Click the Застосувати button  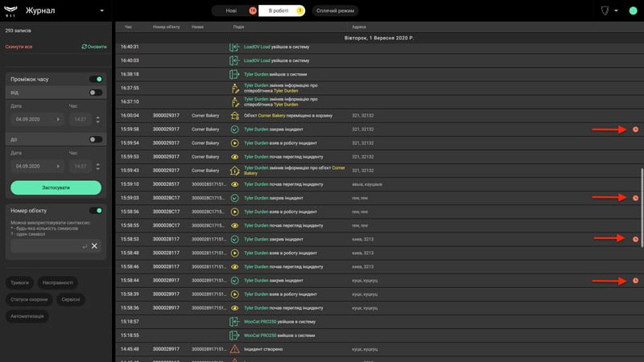coord(56,187)
